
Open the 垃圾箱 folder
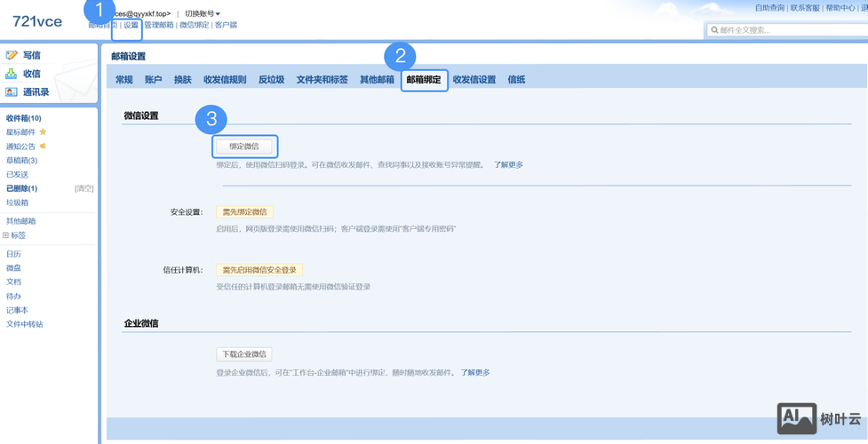coord(17,202)
